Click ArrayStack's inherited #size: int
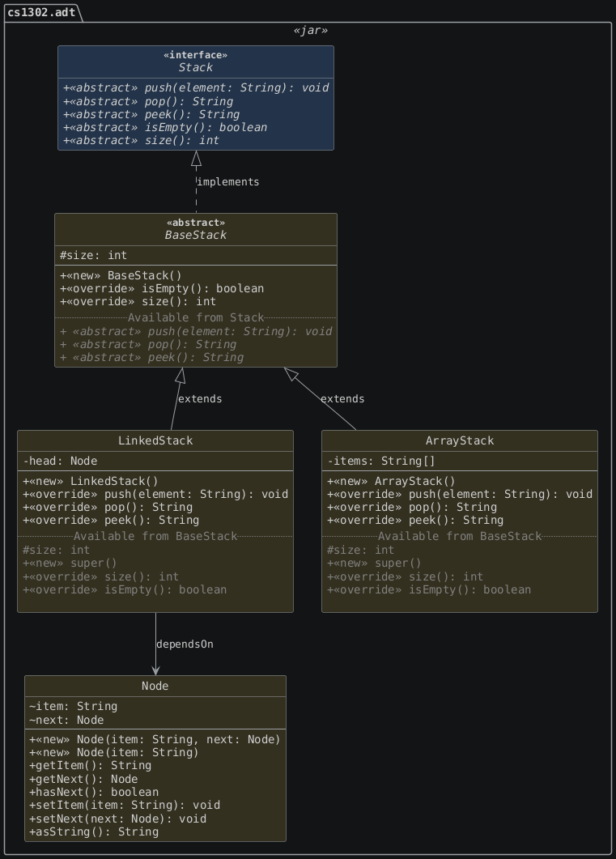The image size is (616, 859). 360,550
